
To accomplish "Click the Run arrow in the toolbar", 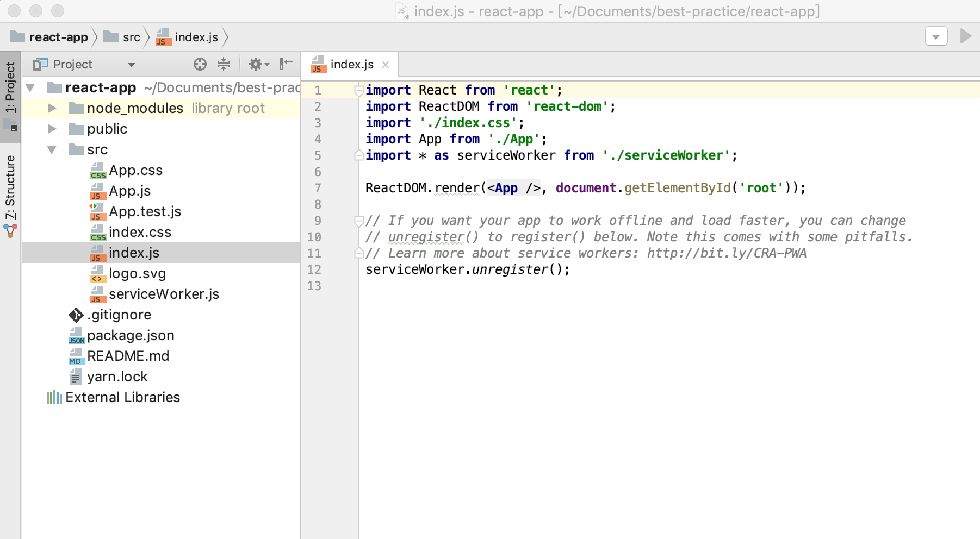I will point(966,36).
